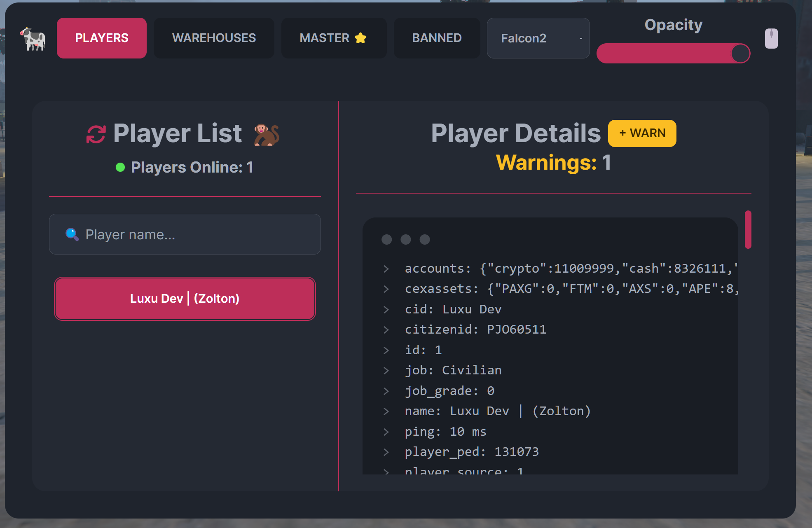The image size is (812, 528).
Task: Click the green online status dot
Action: [120, 167]
